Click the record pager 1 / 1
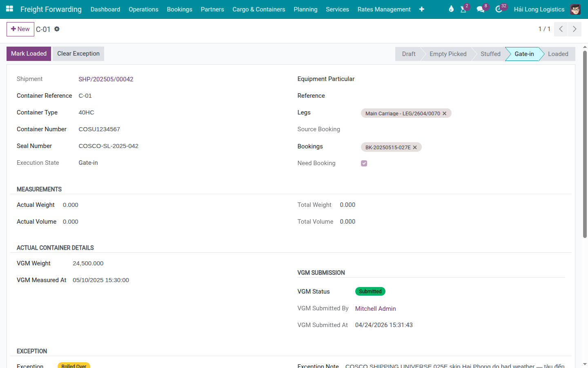588x368 pixels. click(x=544, y=29)
